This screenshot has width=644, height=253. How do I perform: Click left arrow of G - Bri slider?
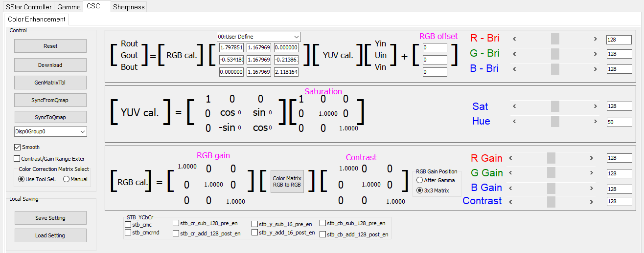tap(514, 53)
